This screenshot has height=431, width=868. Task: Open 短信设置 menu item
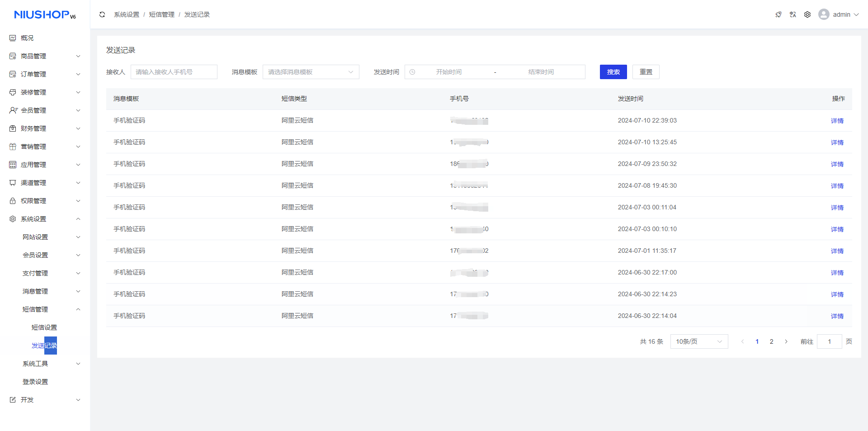[x=44, y=327]
